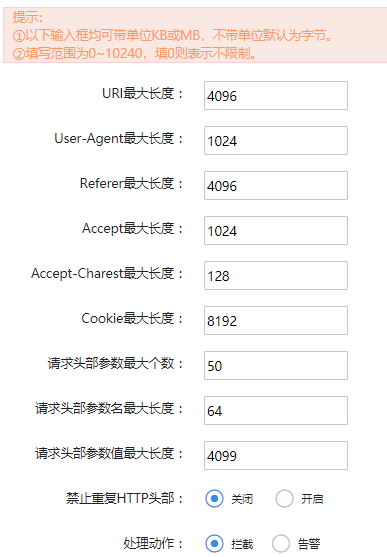Focus the User-Agent最大长度 input box
Viewport: 387px width, 557px height.
pyautogui.click(x=276, y=141)
